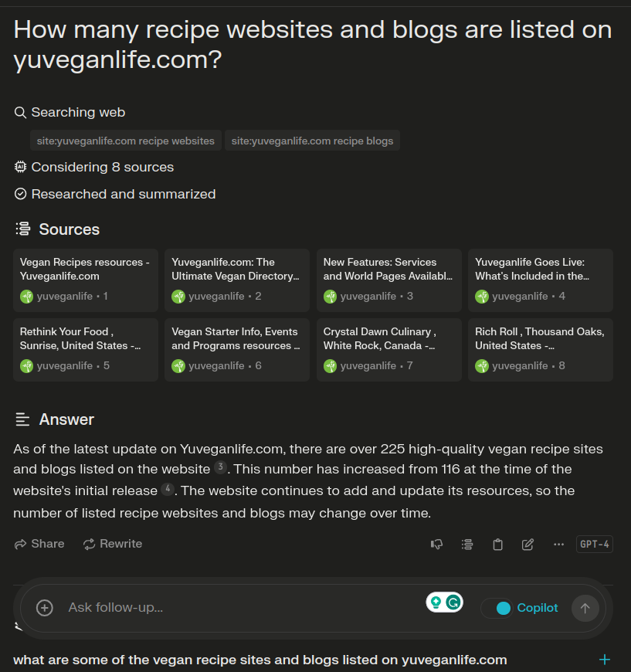Open the three-dot more options menu

(558, 545)
